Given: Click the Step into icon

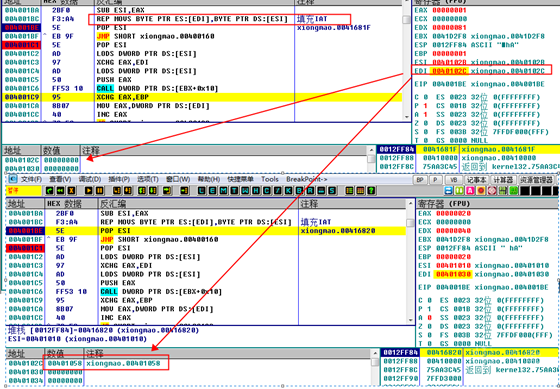Looking at the screenshot, I should [116, 191].
